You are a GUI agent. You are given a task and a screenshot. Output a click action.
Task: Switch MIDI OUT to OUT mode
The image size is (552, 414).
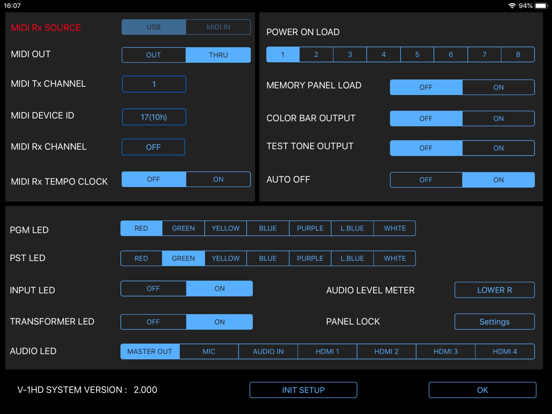pyautogui.click(x=153, y=55)
